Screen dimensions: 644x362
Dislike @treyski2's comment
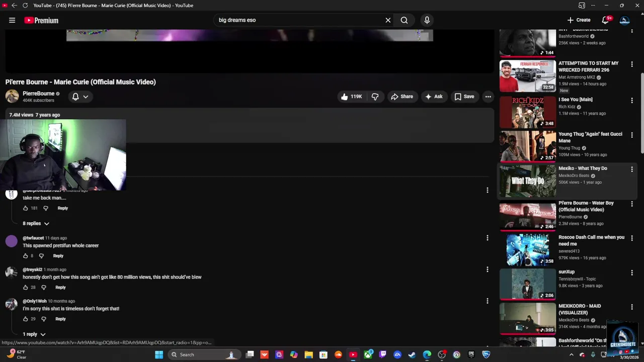(44, 288)
